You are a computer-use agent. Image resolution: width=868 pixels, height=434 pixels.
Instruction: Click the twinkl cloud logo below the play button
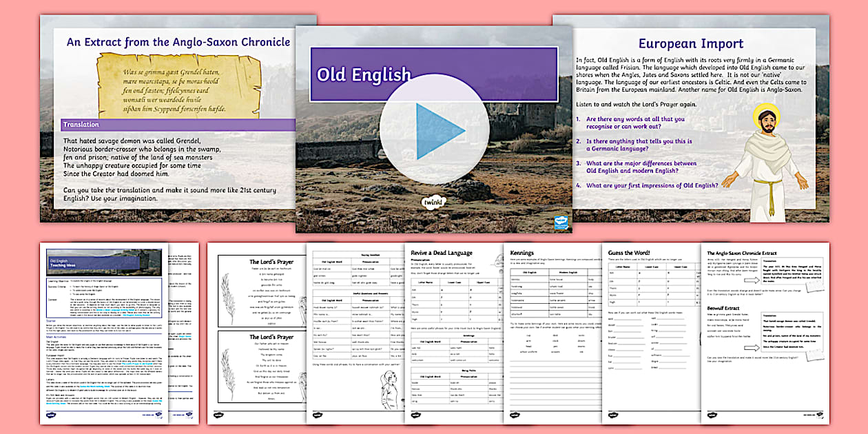point(434,201)
